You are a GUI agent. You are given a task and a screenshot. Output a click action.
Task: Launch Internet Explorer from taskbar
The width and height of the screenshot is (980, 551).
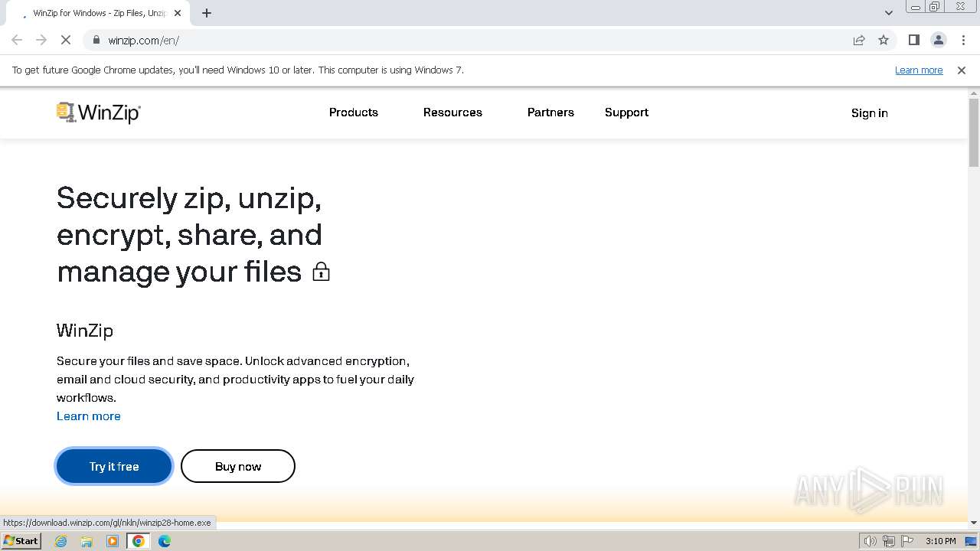[x=60, y=541]
